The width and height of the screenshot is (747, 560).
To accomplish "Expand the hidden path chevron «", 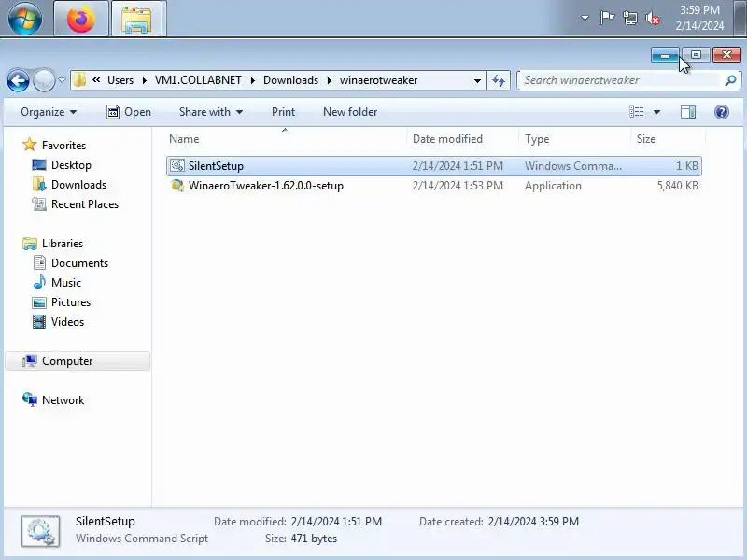I will (96, 80).
